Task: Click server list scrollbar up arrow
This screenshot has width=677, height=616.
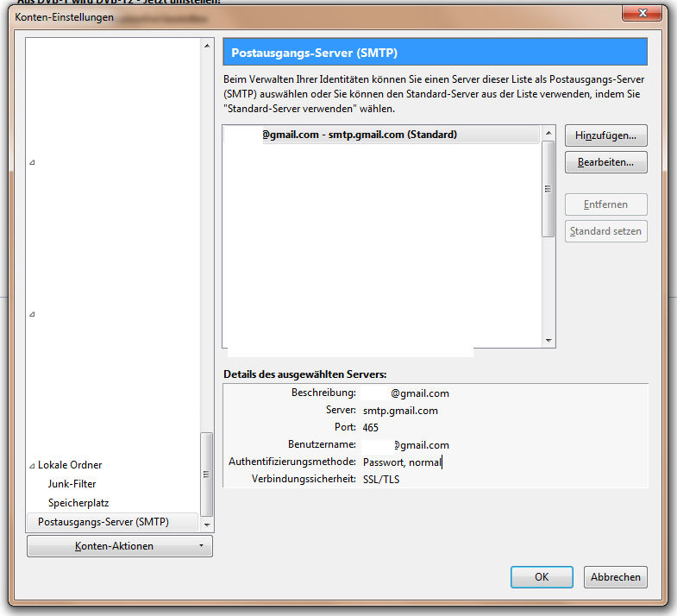Action: pos(548,133)
